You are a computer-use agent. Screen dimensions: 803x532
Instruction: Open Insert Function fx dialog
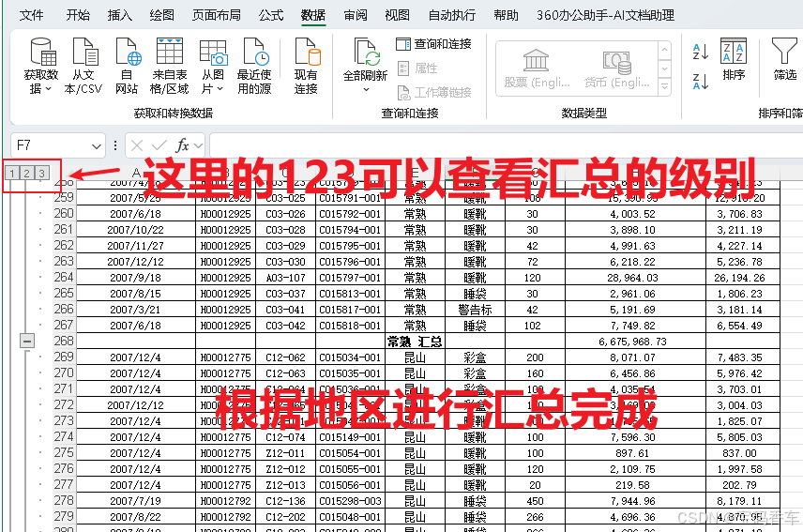(182, 146)
